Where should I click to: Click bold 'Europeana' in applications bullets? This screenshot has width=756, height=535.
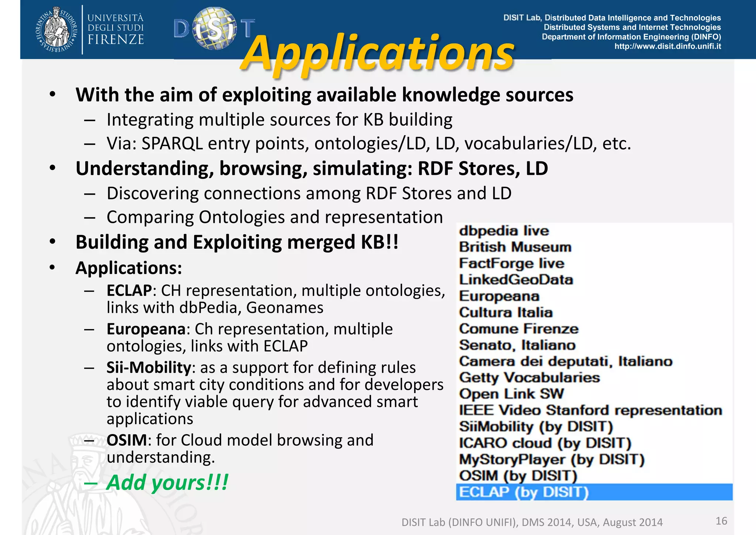pos(146,329)
